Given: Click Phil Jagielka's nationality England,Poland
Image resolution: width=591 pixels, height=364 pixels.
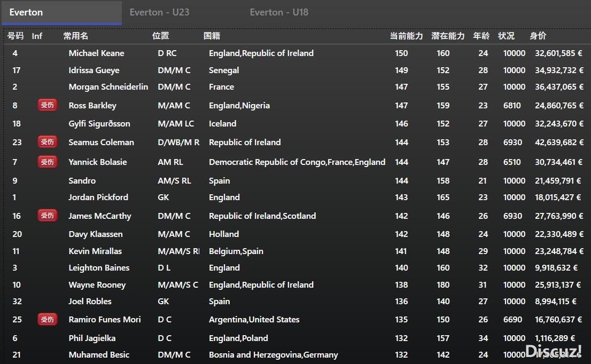Looking at the screenshot, I should tap(238, 338).
